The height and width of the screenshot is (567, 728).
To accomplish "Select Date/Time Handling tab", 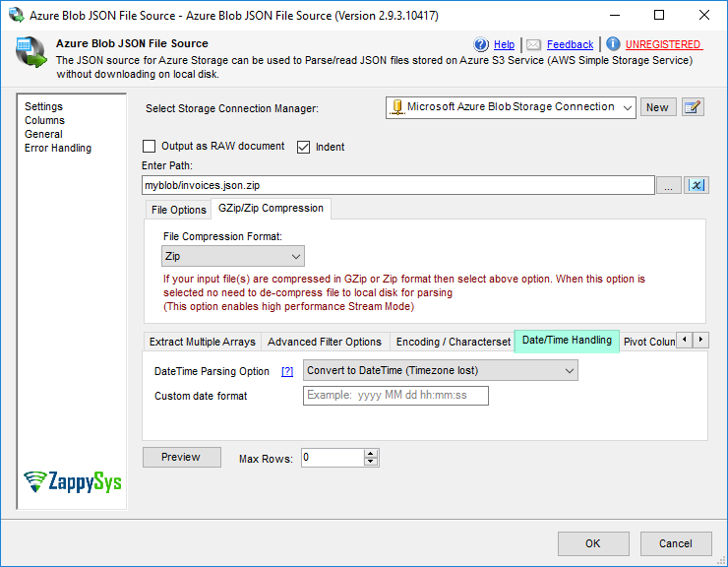I will pos(567,341).
